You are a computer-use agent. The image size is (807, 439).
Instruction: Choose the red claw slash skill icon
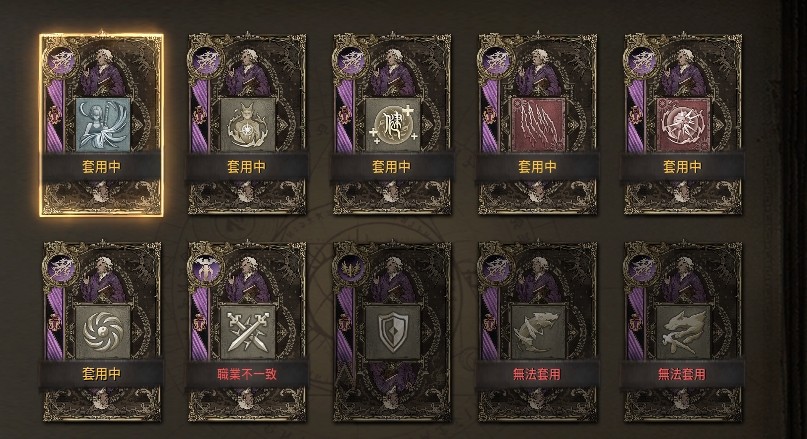(x=538, y=125)
